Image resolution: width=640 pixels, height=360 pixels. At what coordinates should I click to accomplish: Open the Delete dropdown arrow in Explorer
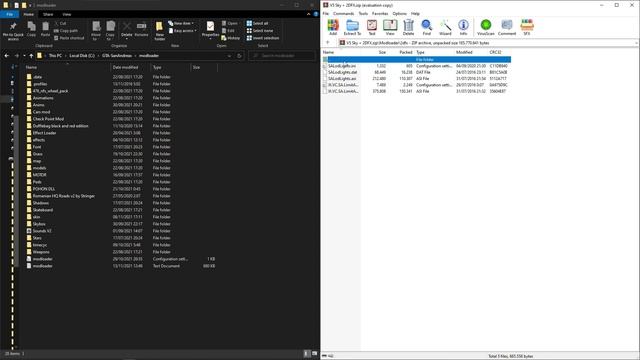(127, 39)
